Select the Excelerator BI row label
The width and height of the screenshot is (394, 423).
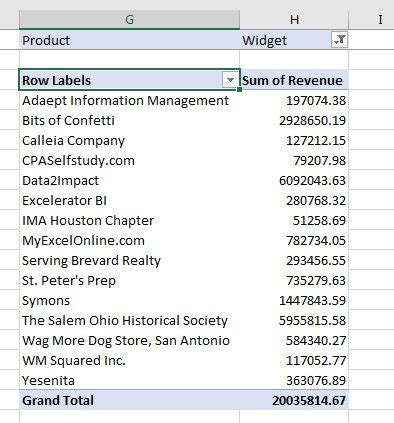pyautogui.click(x=129, y=200)
